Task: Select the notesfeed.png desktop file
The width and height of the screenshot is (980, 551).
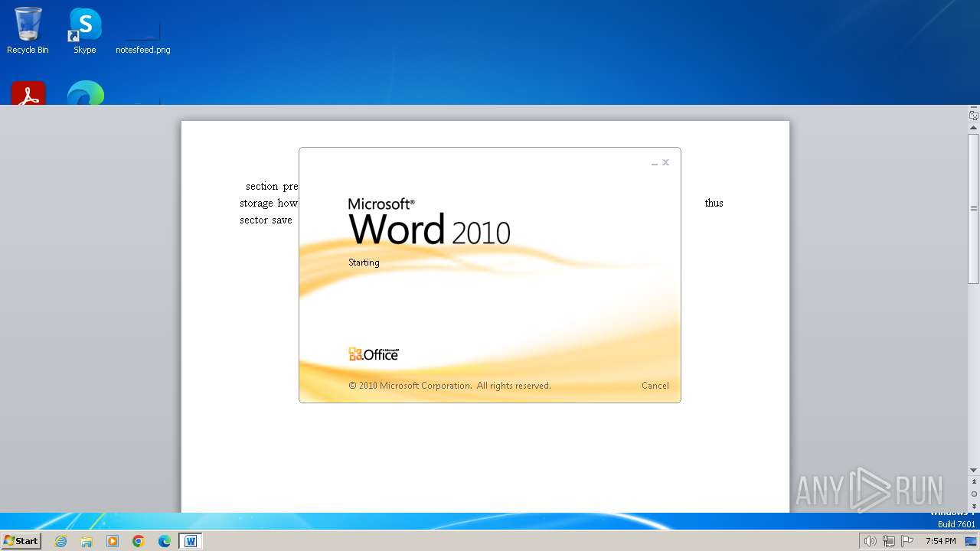Action: (143, 37)
